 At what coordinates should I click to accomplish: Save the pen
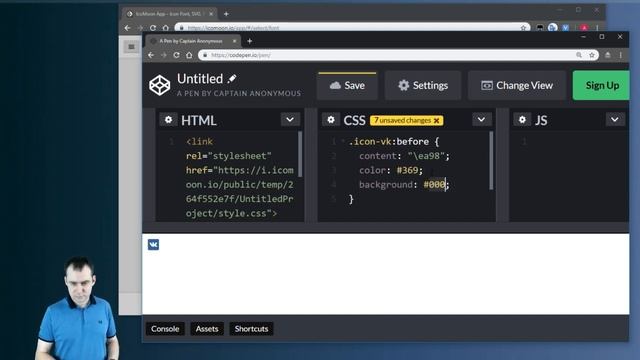click(x=347, y=85)
